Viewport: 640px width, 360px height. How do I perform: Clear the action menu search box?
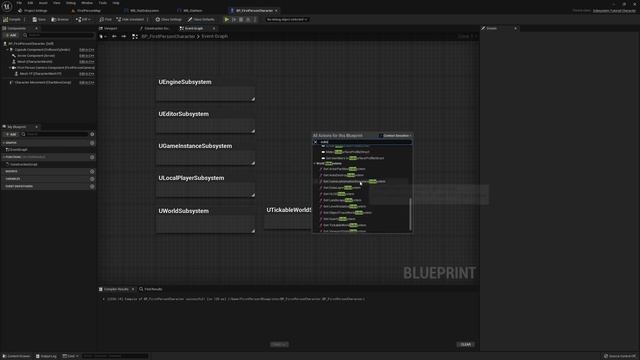pyautogui.click(x=315, y=142)
